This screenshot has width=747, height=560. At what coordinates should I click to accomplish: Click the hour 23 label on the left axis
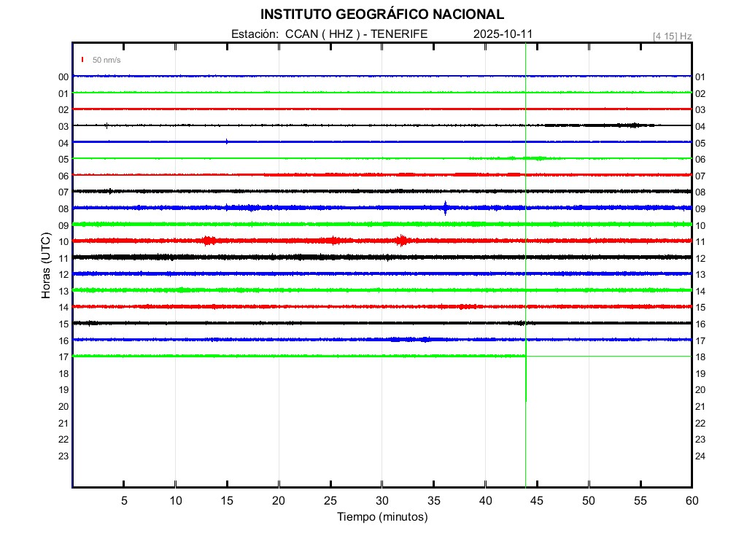tap(63, 456)
